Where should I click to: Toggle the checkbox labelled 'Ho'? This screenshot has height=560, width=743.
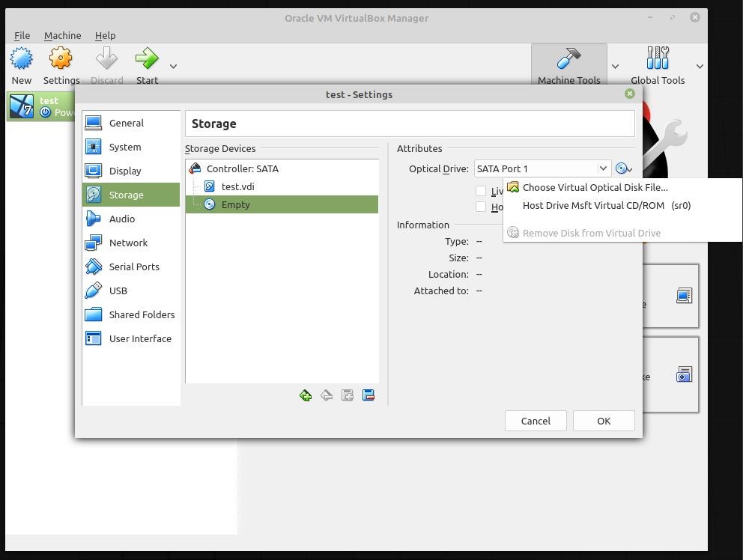pos(481,207)
